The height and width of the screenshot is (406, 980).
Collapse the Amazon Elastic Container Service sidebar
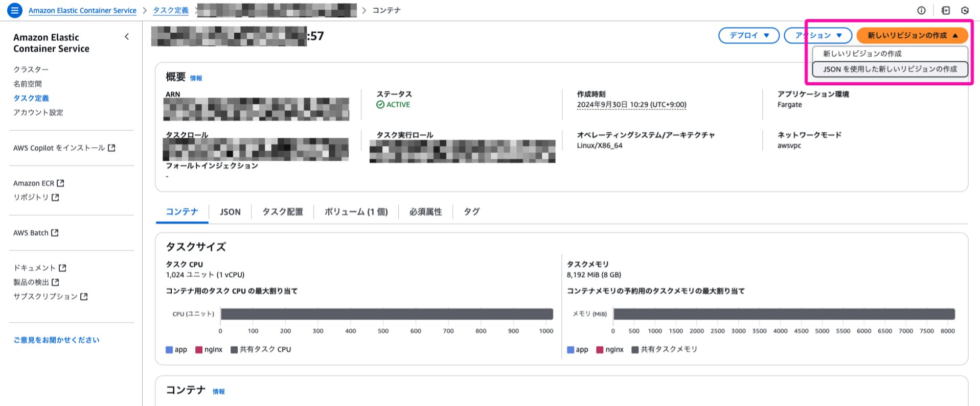[x=127, y=37]
